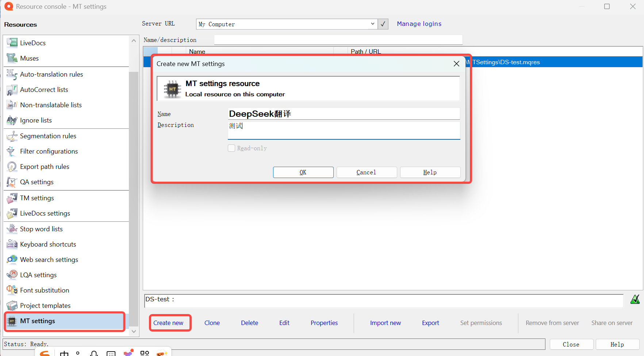Open Manage logins link
644x356 pixels.
pyautogui.click(x=419, y=24)
